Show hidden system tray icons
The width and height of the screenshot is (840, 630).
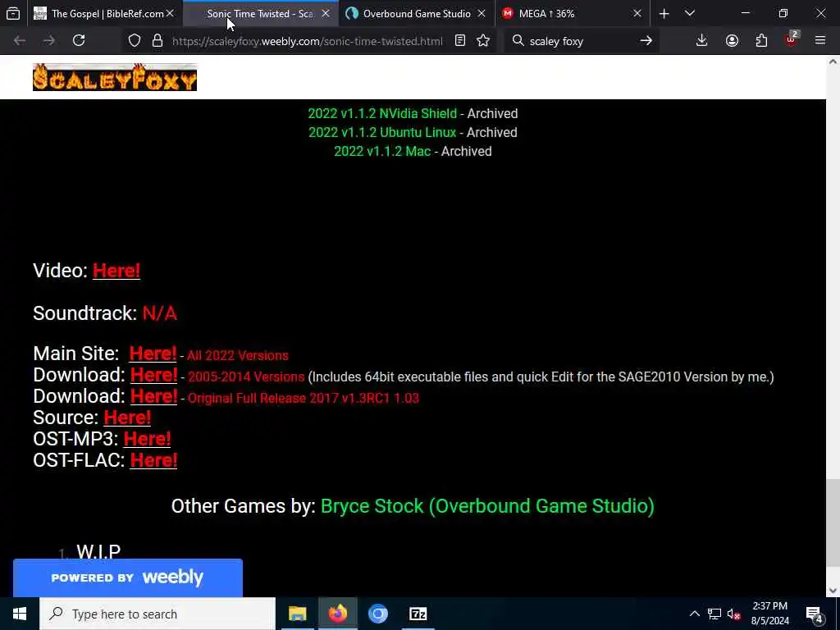[694, 614]
